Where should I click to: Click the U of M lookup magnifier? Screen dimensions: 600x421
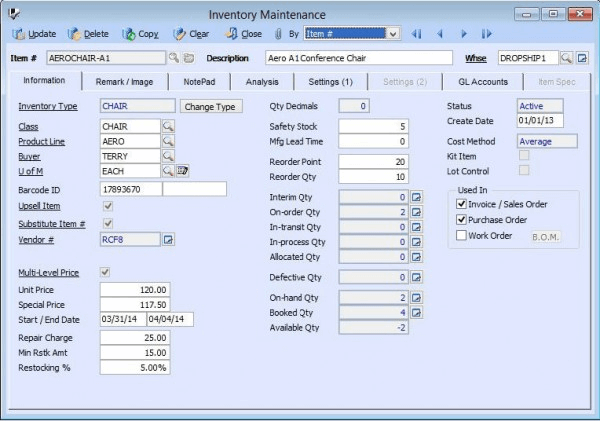(168, 171)
